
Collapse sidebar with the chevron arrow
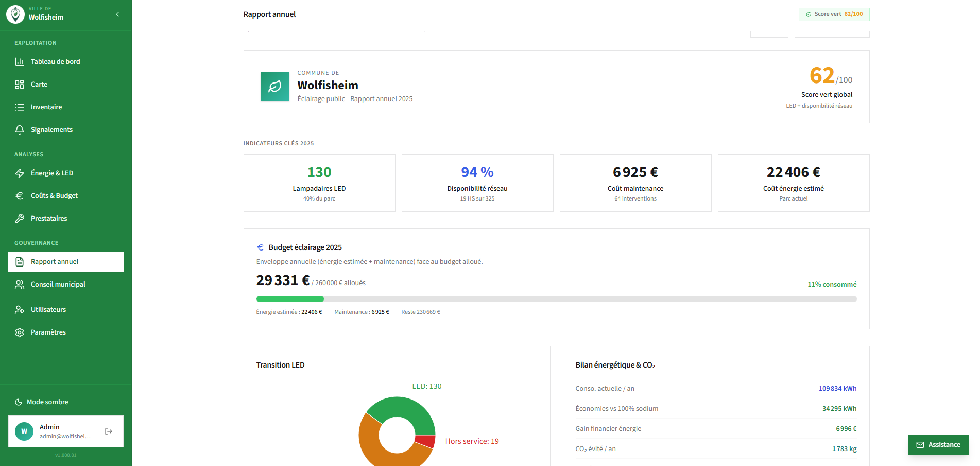pyautogui.click(x=117, y=14)
